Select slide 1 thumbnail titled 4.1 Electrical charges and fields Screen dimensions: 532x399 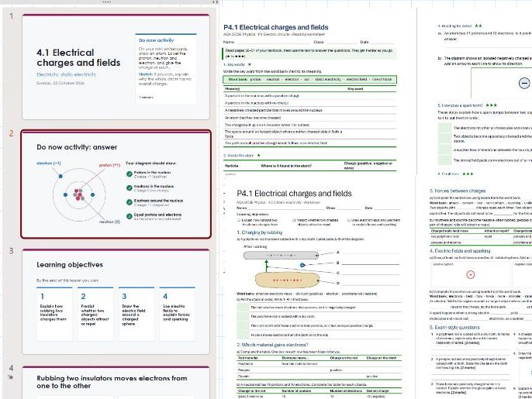(x=116, y=67)
